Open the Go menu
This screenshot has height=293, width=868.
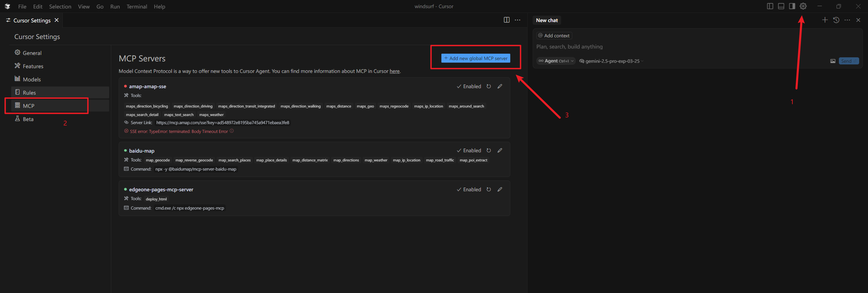100,6
